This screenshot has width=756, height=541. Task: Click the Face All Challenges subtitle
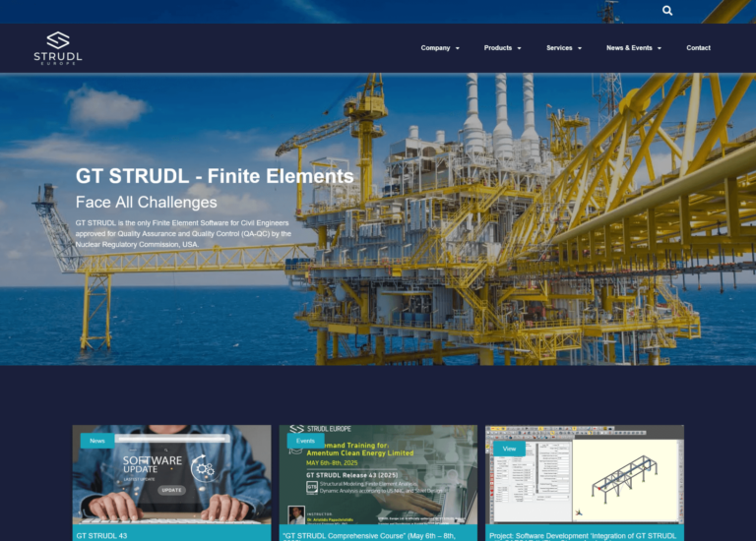click(146, 203)
